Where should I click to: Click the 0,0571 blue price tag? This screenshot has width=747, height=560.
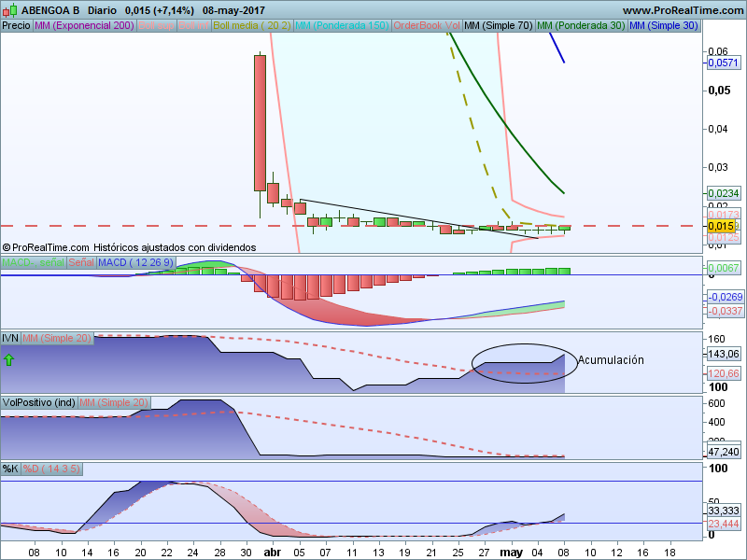[723, 63]
